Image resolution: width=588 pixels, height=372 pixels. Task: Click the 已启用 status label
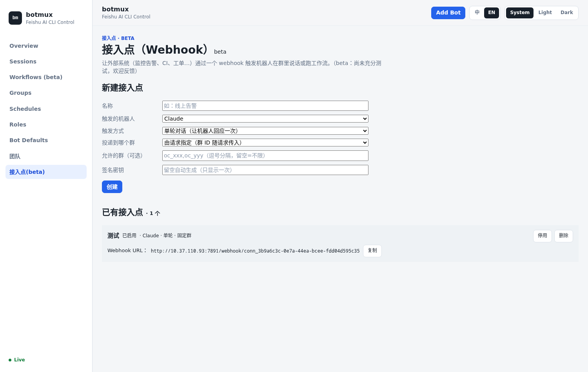coord(129,236)
